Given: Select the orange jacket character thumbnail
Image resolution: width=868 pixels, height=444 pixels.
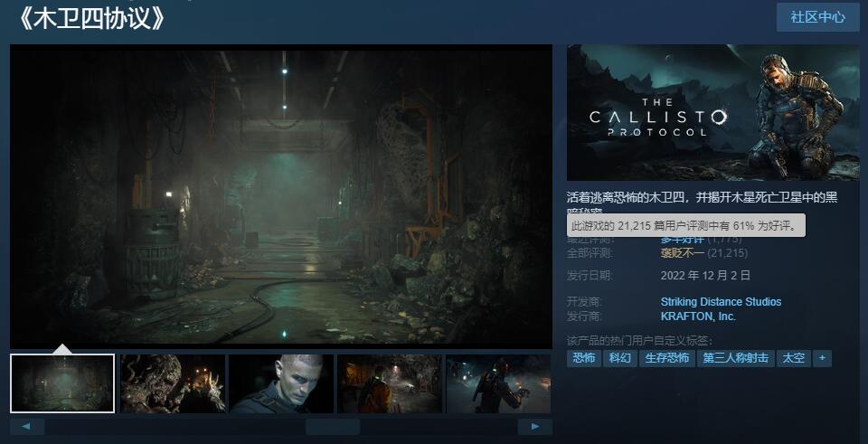Looking at the screenshot, I should (x=390, y=383).
